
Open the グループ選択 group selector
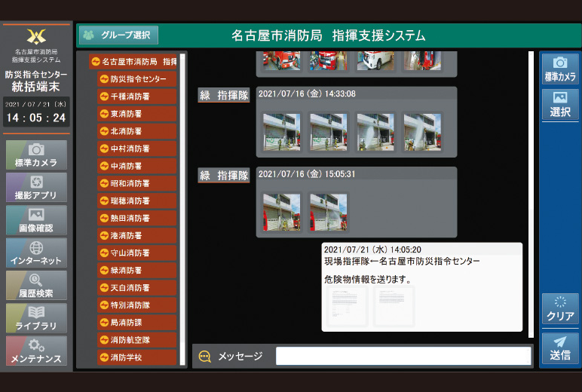coord(118,35)
